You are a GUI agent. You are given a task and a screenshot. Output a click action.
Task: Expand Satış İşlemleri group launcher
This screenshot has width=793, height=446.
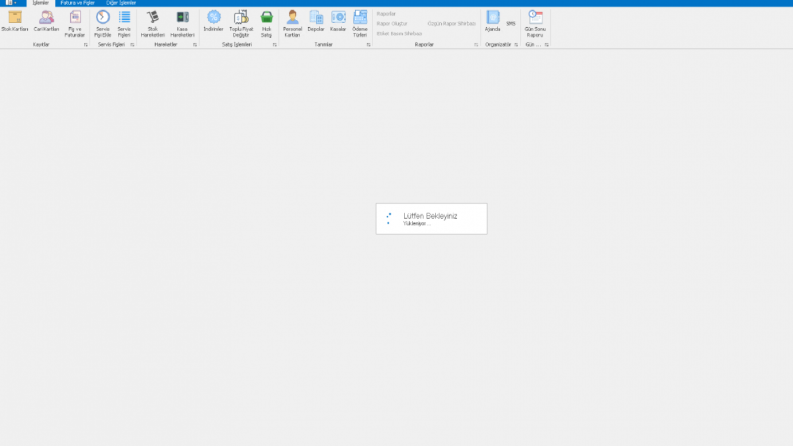pos(275,45)
